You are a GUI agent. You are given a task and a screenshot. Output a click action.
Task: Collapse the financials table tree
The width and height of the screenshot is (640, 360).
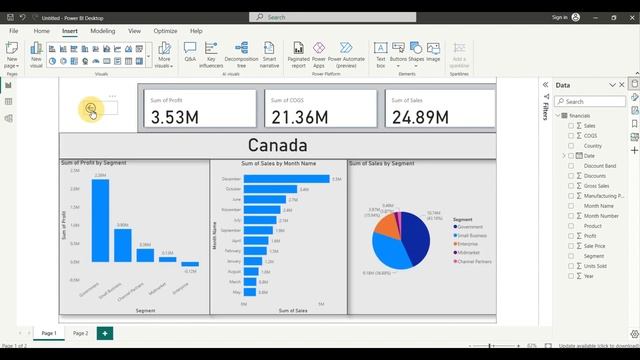coord(558,116)
